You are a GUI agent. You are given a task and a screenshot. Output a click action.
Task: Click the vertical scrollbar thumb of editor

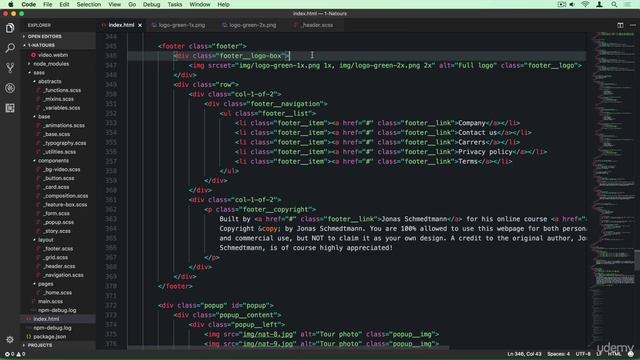[x=637, y=260]
